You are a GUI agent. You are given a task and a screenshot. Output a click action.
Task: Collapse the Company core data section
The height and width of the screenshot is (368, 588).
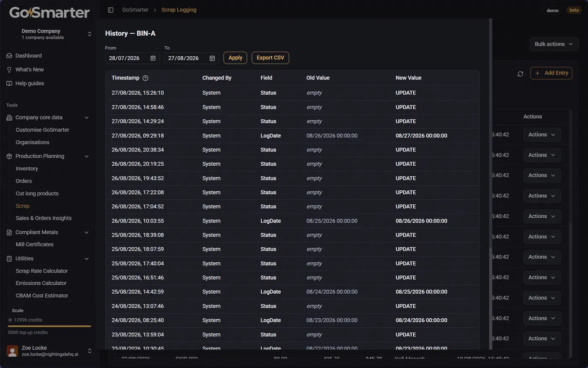[x=87, y=117]
